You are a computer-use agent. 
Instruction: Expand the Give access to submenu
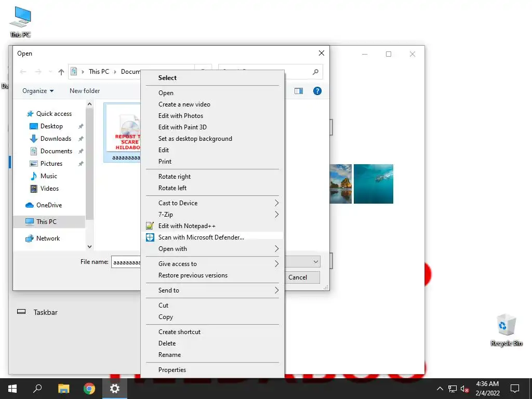click(x=214, y=264)
